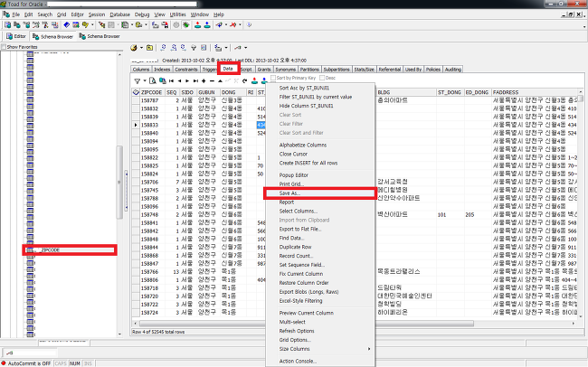This screenshot has height=367, width=588.
Task: Open the File menu
Action: coord(15,14)
